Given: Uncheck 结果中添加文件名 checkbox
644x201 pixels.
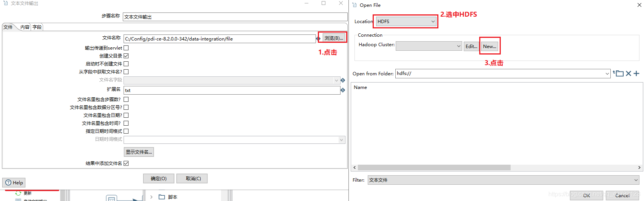Looking at the screenshot, I should 126,164.
